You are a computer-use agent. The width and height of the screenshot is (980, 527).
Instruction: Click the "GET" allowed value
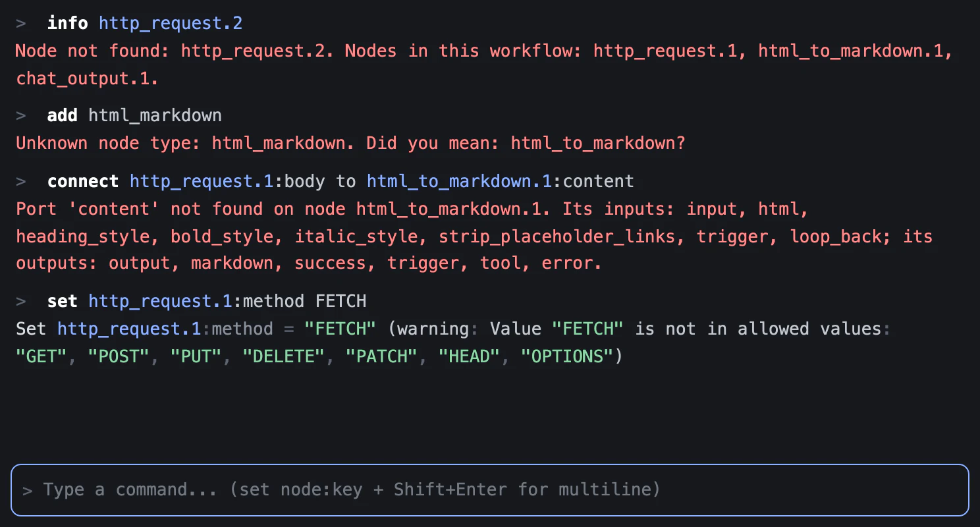41,357
